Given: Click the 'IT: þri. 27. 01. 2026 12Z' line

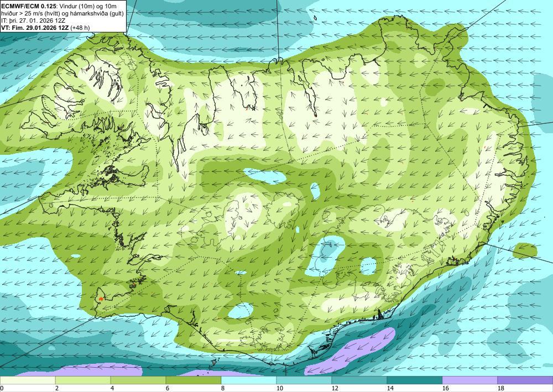Looking at the screenshot, I should click(33, 21).
